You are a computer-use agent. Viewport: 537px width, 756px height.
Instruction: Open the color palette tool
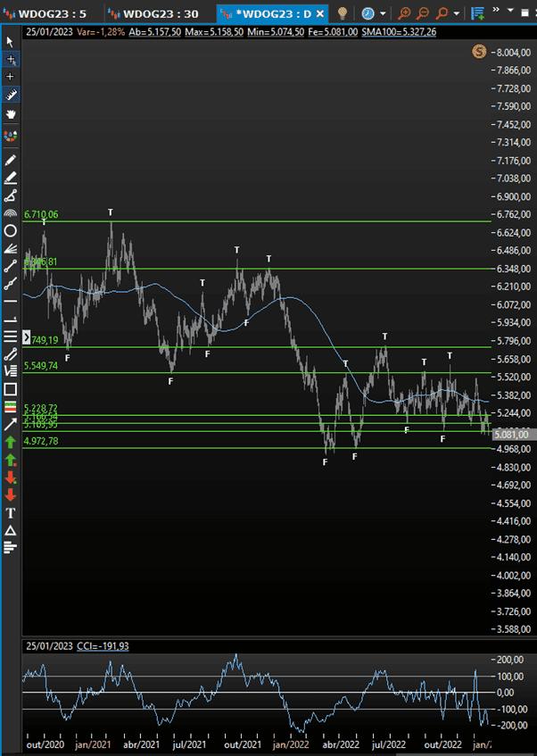point(11,137)
